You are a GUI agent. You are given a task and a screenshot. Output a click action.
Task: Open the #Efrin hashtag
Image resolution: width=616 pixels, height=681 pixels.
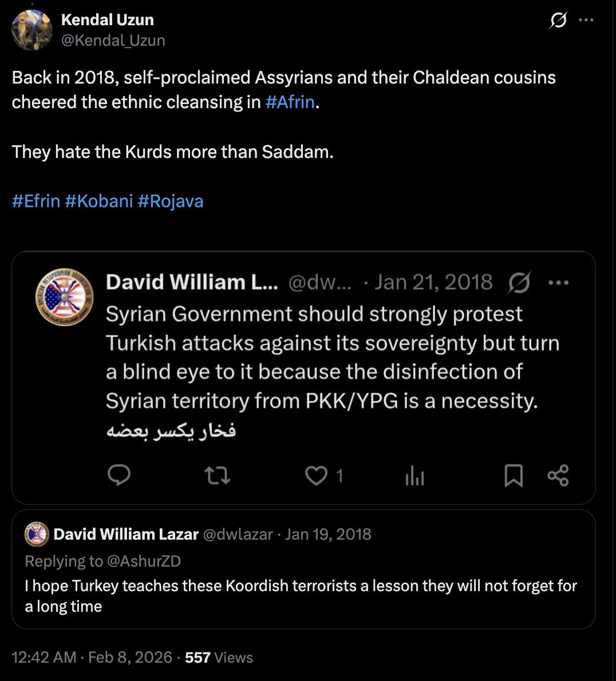click(x=36, y=201)
